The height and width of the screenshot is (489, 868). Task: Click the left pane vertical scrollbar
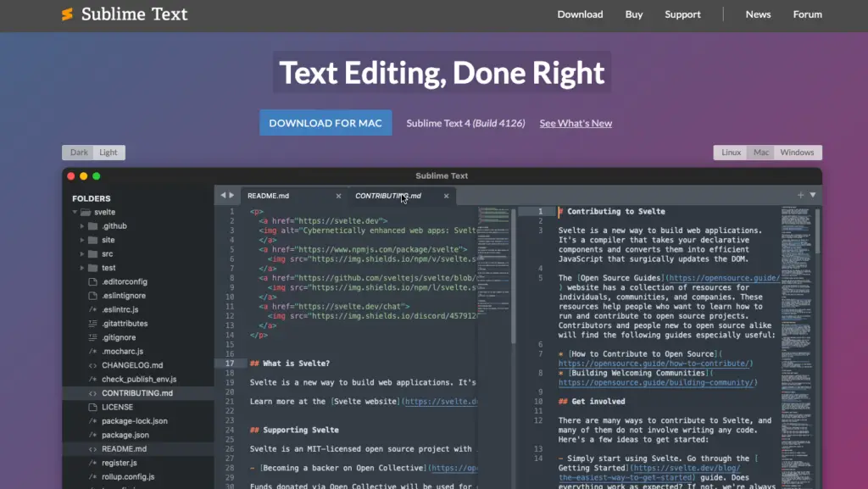click(x=513, y=276)
